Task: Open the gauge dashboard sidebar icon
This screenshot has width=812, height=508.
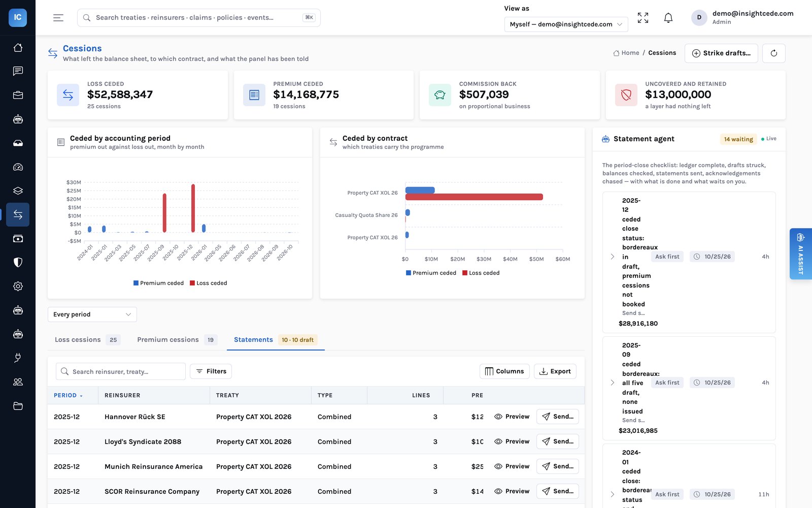Action: point(18,167)
